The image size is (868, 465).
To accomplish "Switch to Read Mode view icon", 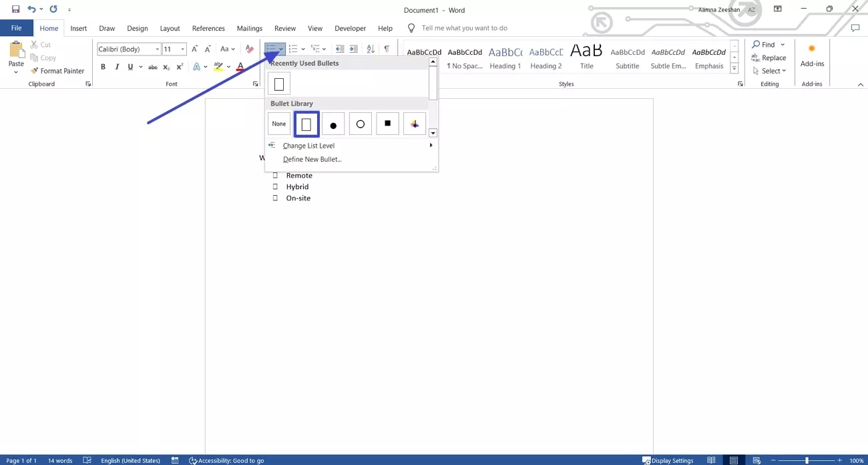I will click(711, 460).
